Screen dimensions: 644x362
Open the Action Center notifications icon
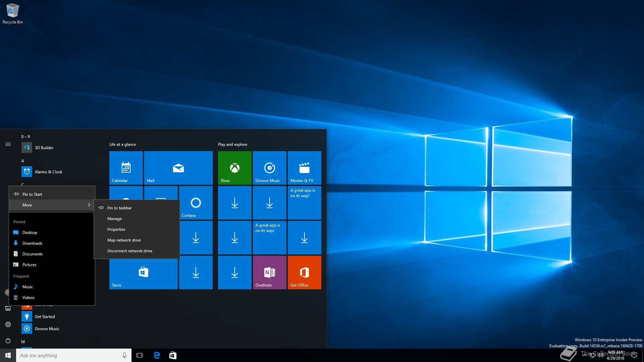(x=634, y=355)
